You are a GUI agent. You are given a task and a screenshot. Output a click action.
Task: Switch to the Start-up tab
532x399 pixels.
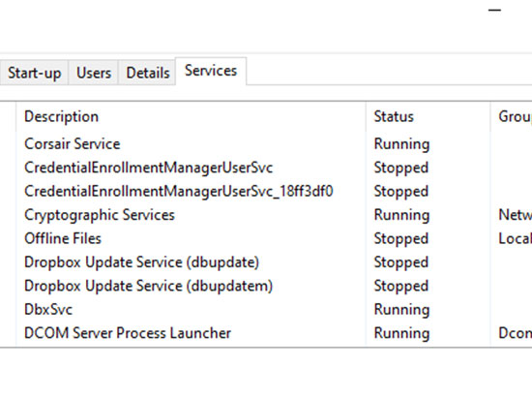34,73
